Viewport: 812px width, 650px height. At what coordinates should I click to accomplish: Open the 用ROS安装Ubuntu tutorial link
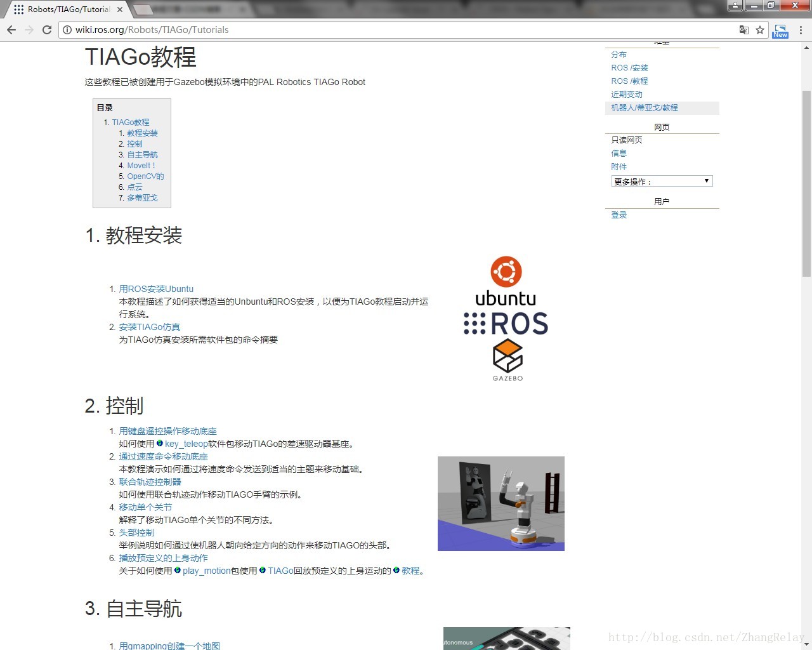coord(156,289)
